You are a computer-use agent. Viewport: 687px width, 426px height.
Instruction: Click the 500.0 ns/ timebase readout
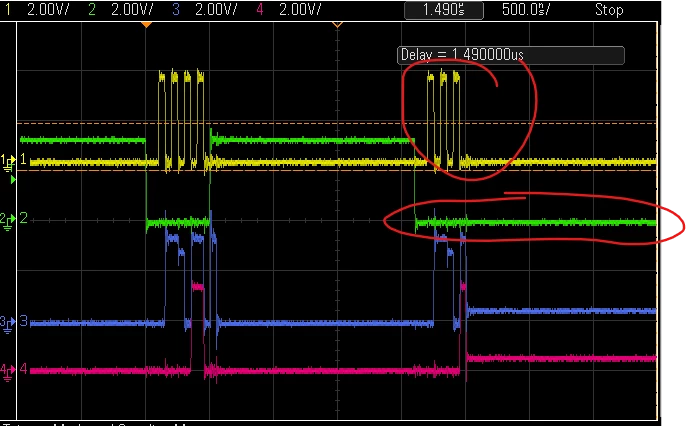tap(526, 10)
